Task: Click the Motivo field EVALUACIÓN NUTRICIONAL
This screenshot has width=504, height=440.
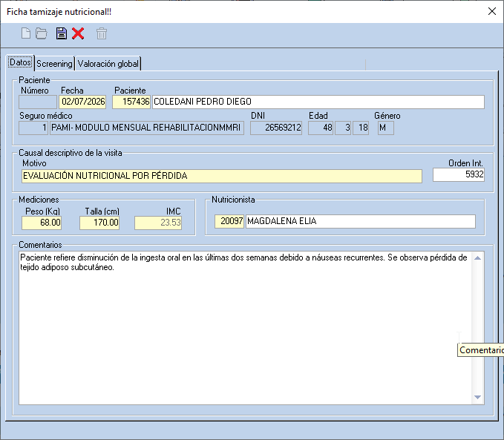Action: click(222, 176)
